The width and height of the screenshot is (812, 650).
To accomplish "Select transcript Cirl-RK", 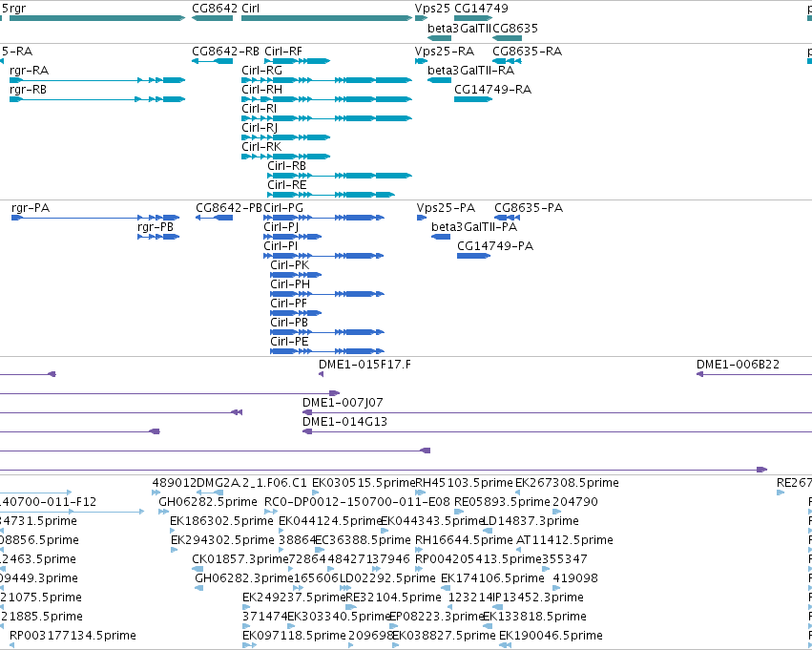I will pyautogui.click(x=286, y=157).
